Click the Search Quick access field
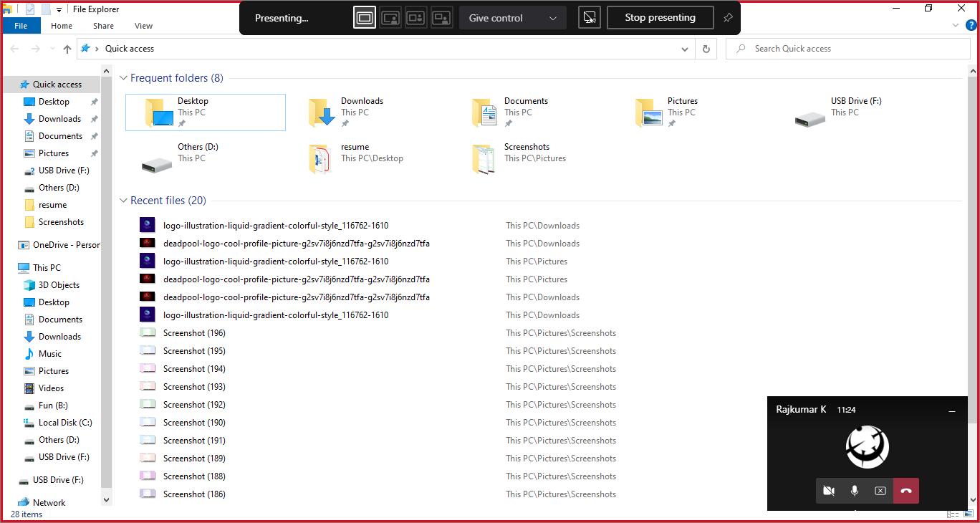Image resolution: width=980 pixels, height=523 pixels. pos(848,49)
